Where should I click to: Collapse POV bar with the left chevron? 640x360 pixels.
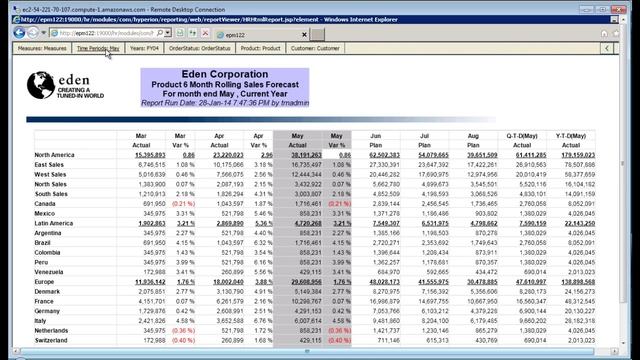click(x=607, y=48)
